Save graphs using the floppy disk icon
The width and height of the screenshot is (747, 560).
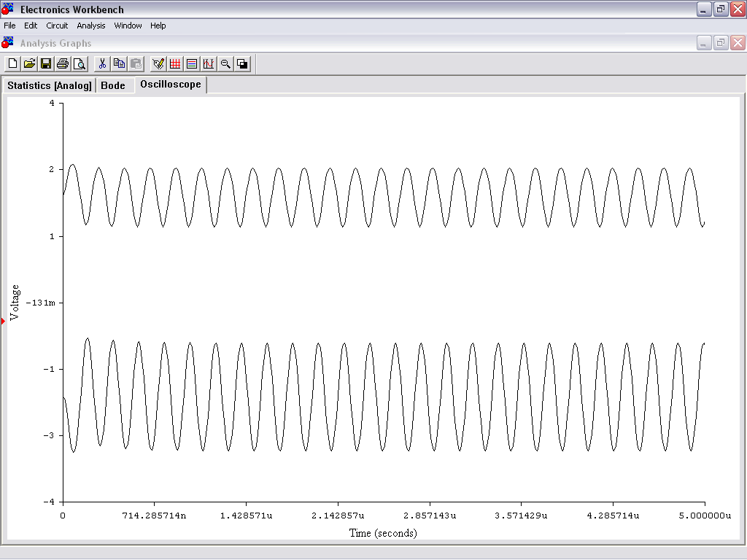(46, 64)
